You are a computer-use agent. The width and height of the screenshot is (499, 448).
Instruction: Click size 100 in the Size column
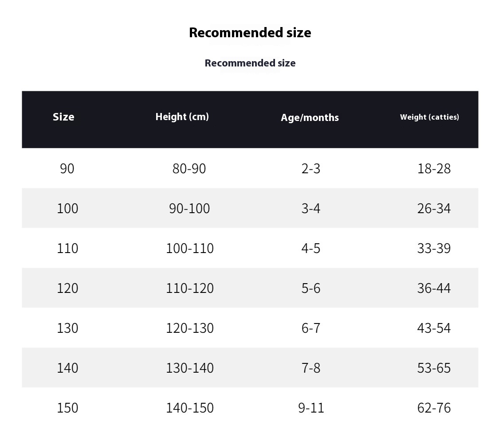point(67,208)
